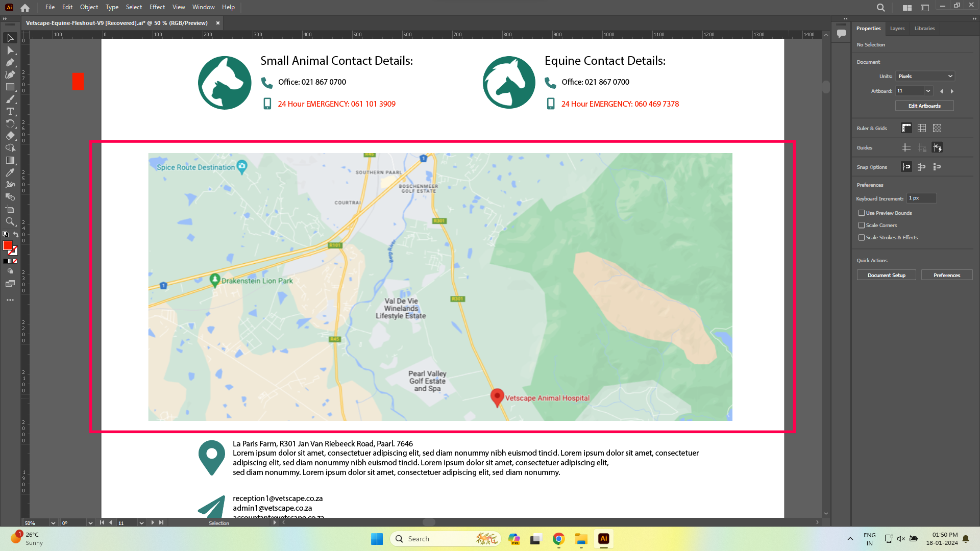Click the Document Setup button

click(886, 275)
